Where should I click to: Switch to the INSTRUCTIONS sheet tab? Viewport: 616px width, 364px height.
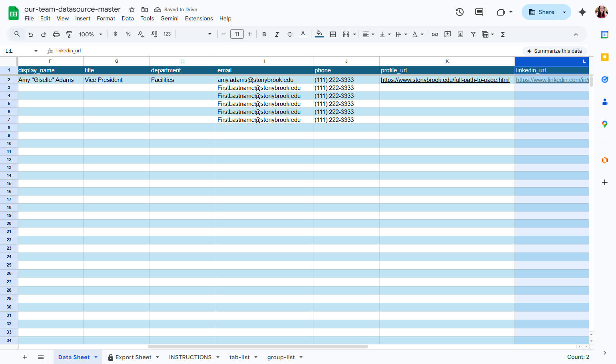[190, 357]
